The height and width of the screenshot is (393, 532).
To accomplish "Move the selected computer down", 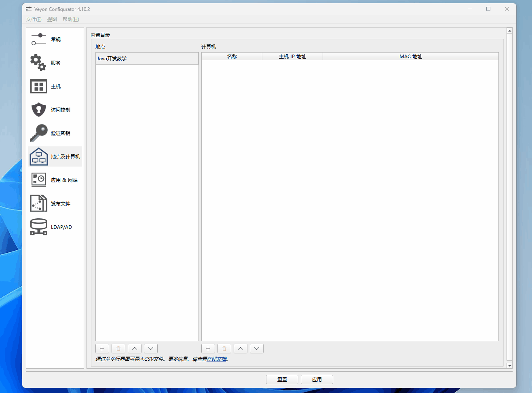I will (257, 349).
